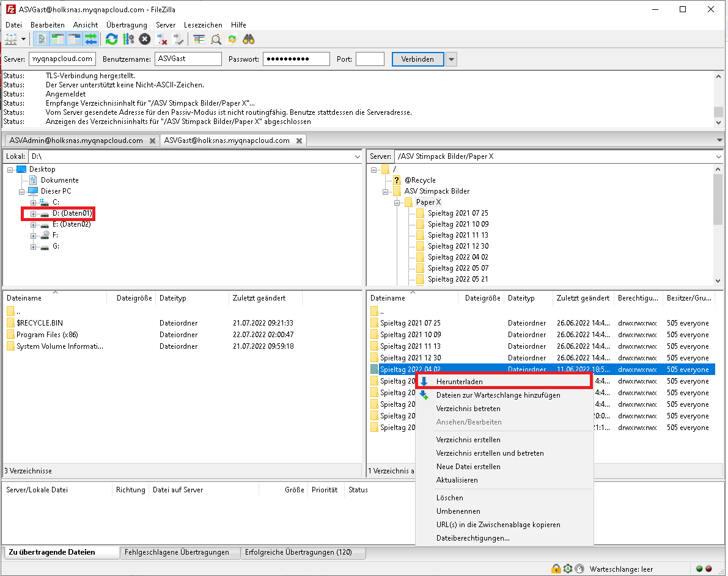The height and width of the screenshot is (576, 728).
Task: Open Verbinden quick-connect history dropdown
Action: (x=451, y=59)
